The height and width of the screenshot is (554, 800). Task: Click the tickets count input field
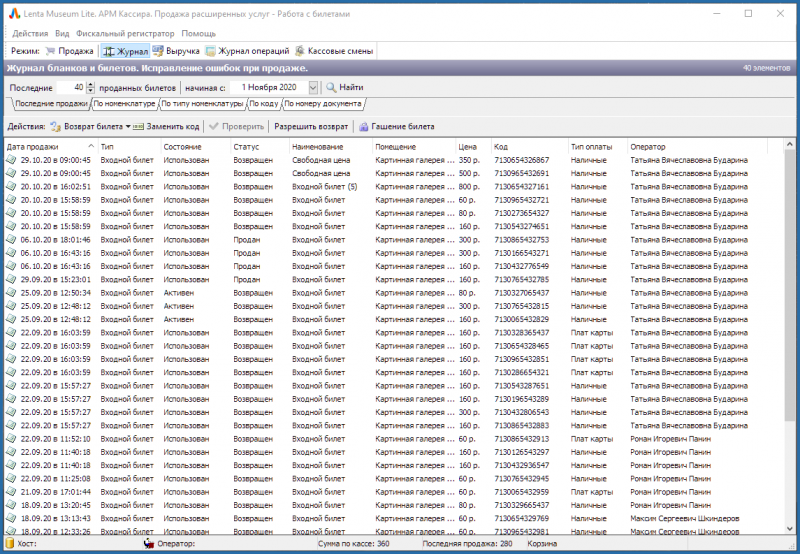70,88
